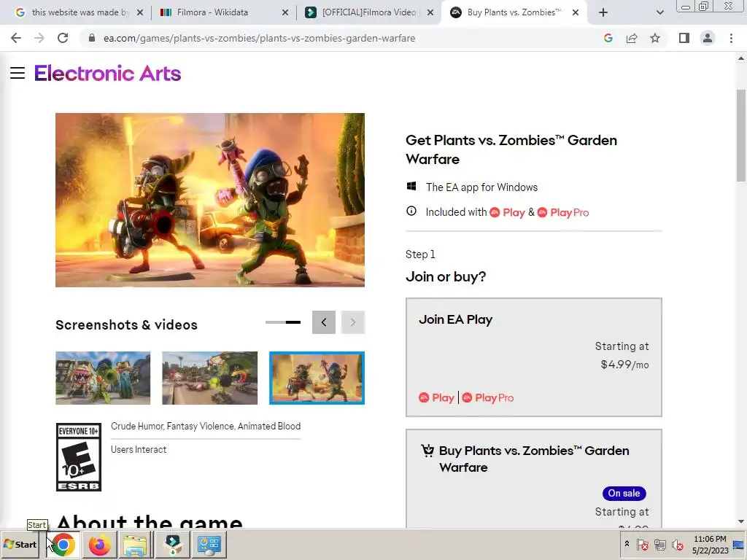
Task: Click the '$4.99/mo' price text
Action: pos(624,365)
